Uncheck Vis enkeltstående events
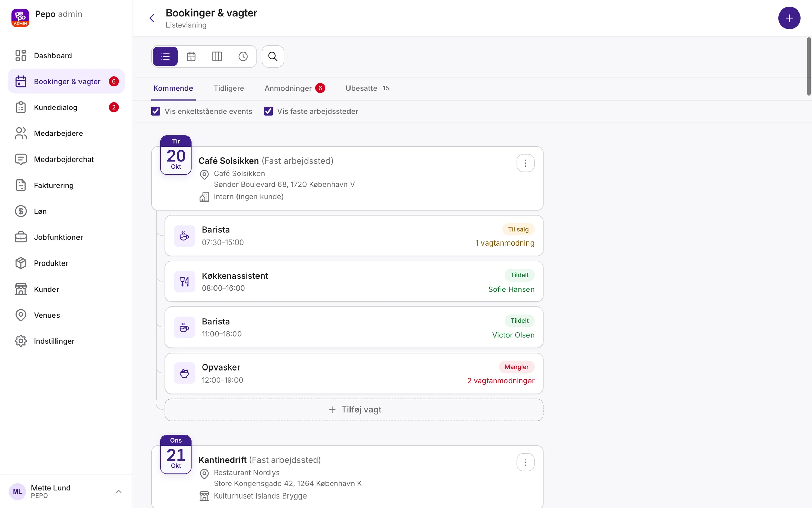 156,111
